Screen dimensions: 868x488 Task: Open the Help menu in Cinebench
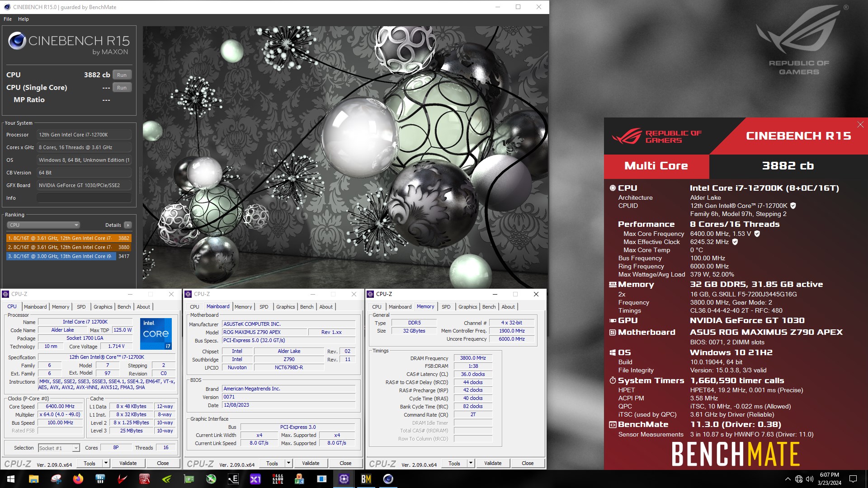24,19
